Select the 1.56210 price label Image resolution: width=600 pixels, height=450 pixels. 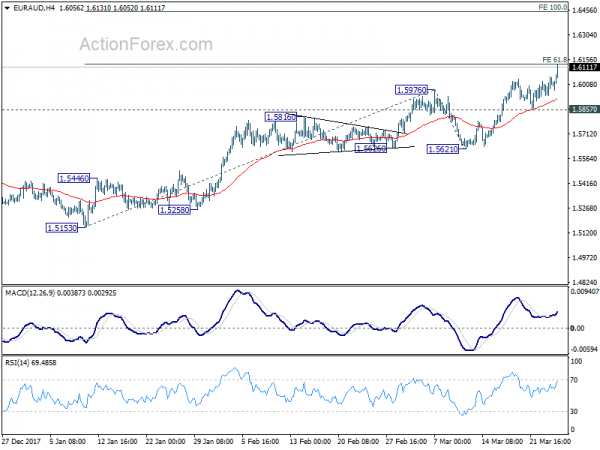[x=443, y=149]
